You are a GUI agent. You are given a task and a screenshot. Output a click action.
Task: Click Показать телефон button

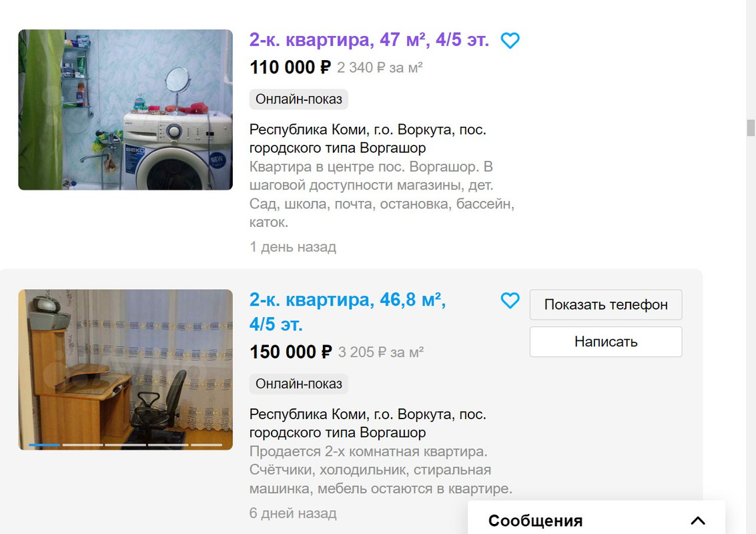click(606, 304)
